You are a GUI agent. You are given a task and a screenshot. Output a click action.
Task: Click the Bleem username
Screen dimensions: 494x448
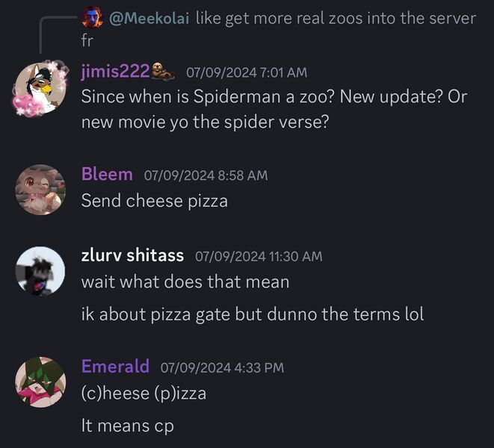[x=107, y=175]
